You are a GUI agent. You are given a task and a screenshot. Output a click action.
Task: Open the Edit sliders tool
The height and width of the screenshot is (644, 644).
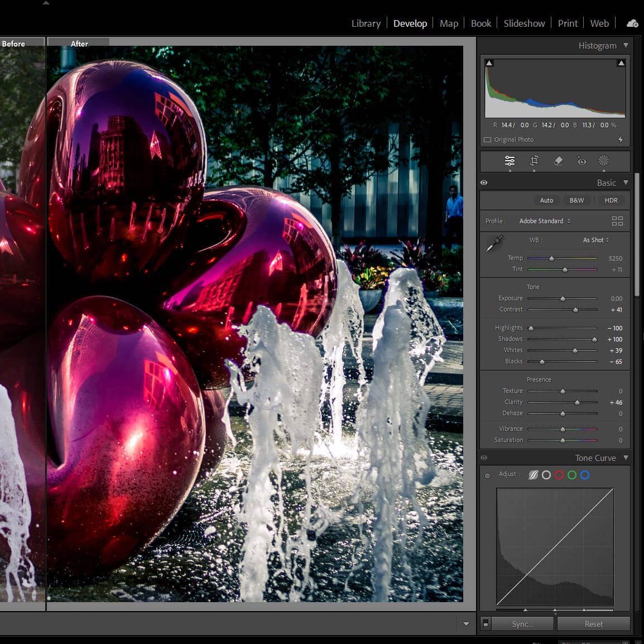tap(510, 161)
